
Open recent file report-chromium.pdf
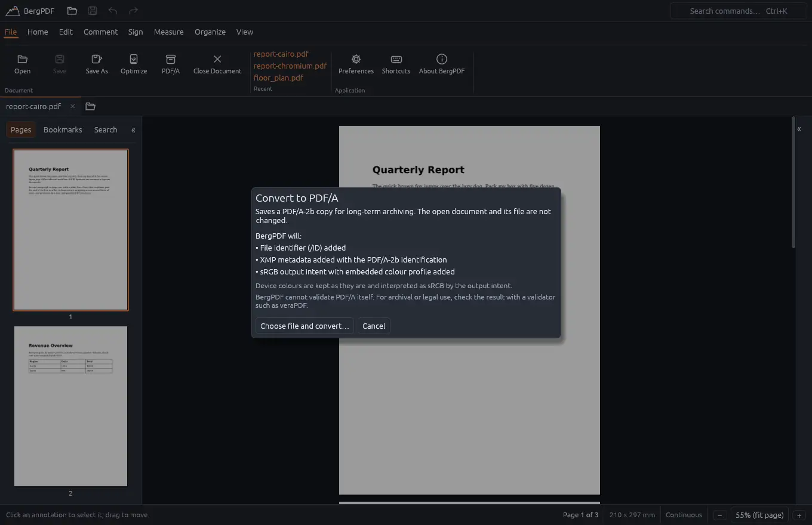pos(290,66)
